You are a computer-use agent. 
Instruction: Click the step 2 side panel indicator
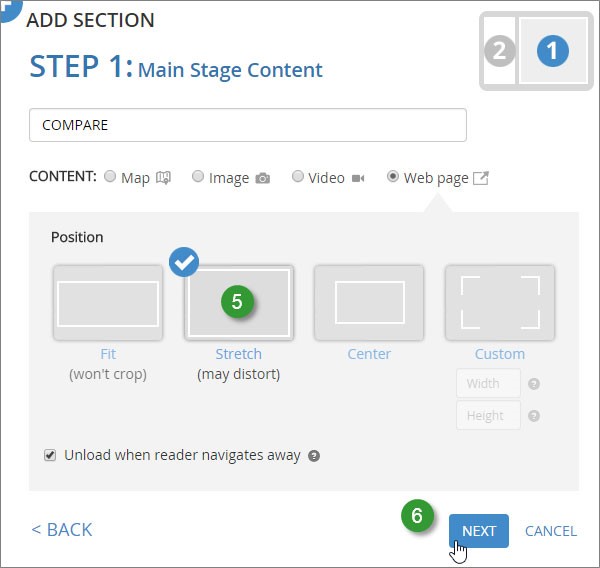pos(499,51)
